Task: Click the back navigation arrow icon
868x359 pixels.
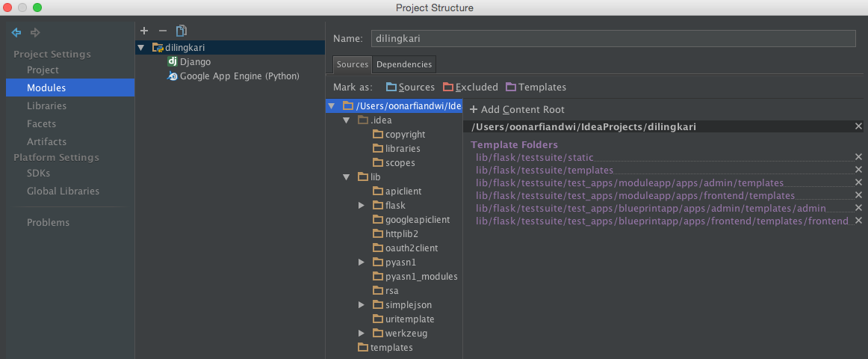Action: pos(16,32)
